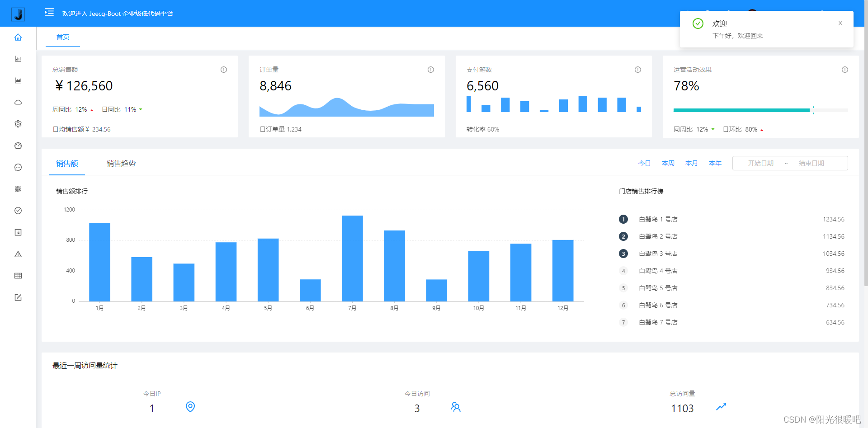Viewport: 868px width, 428px height.
Task: Click the 结束日期 date input
Action: point(811,163)
